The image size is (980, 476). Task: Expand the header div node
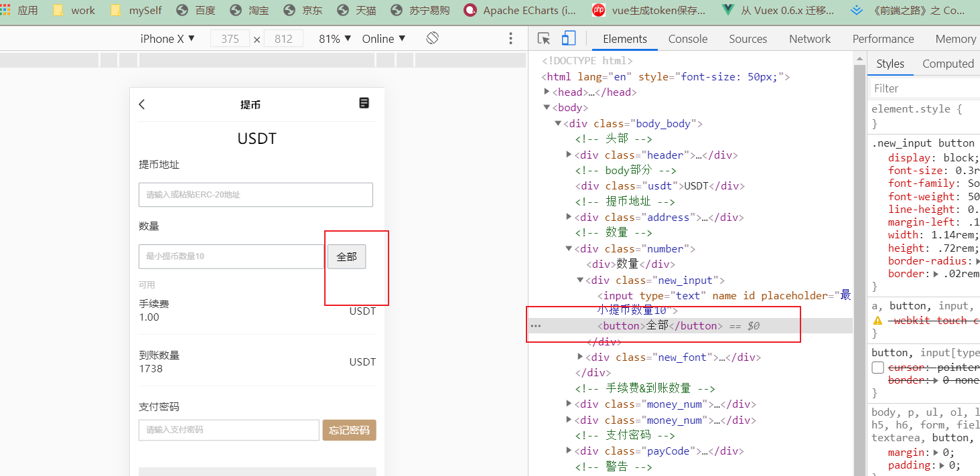tap(569, 155)
